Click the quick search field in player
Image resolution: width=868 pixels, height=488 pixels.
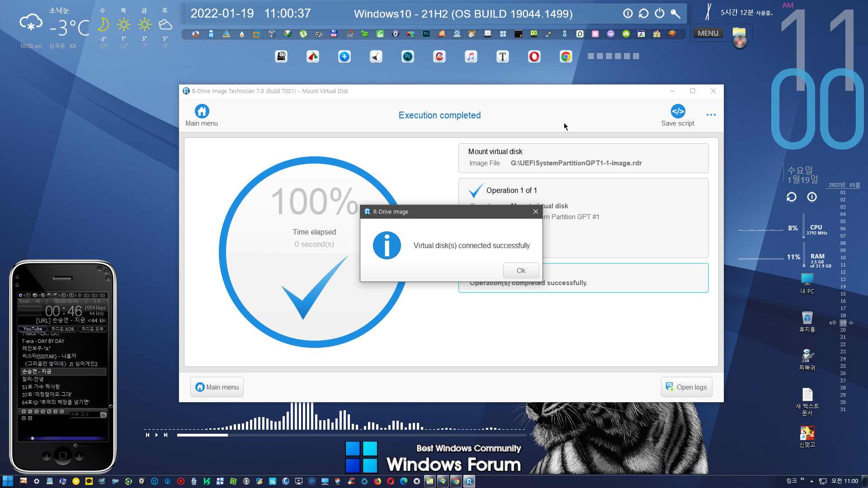point(85,414)
